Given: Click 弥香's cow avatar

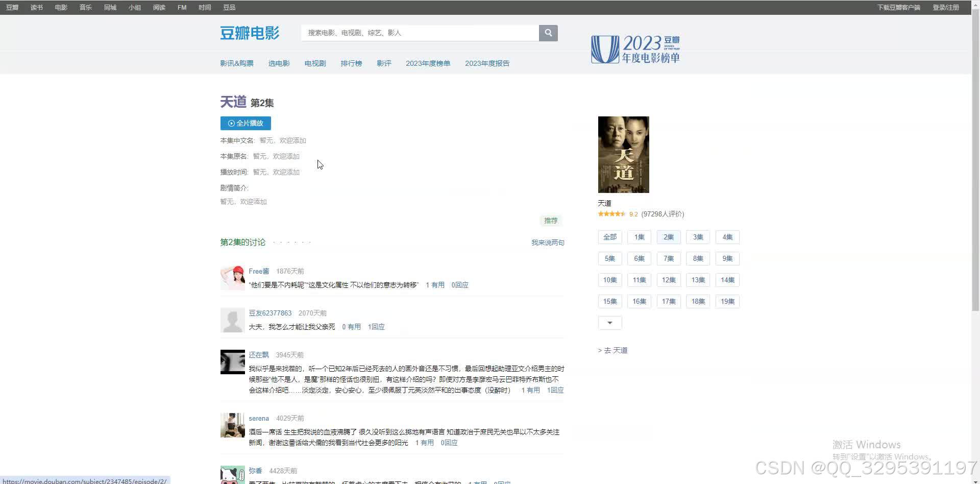Looking at the screenshot, I should (x=232, y=475).
